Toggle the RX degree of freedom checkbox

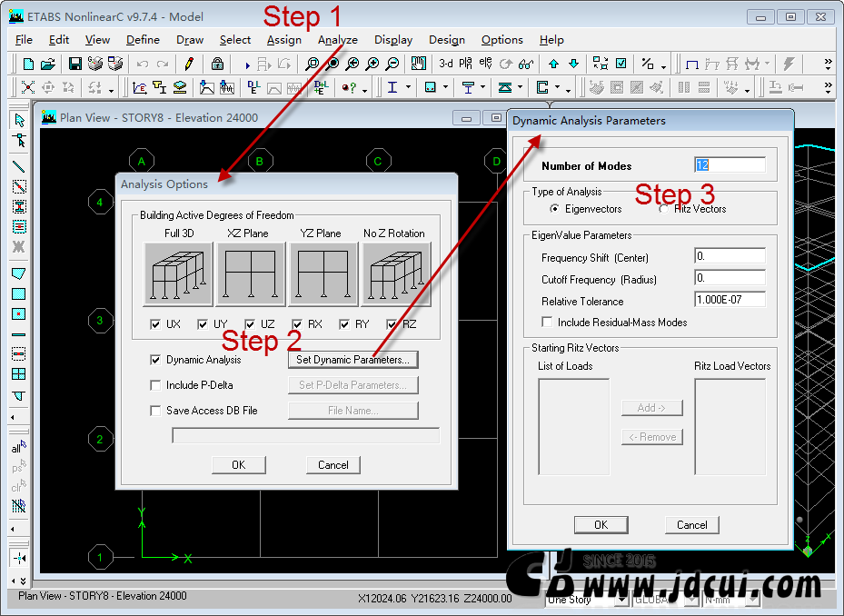click(297, 324)
